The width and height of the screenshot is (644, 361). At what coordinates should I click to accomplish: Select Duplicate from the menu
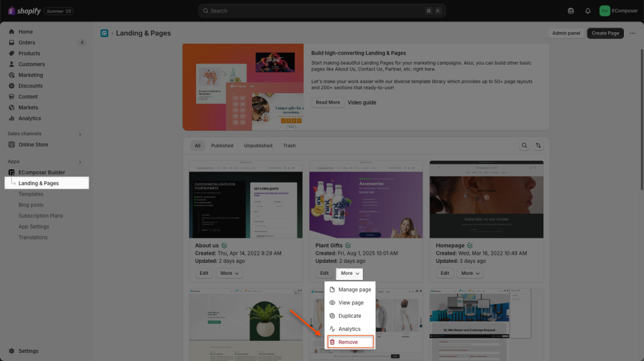350,316
